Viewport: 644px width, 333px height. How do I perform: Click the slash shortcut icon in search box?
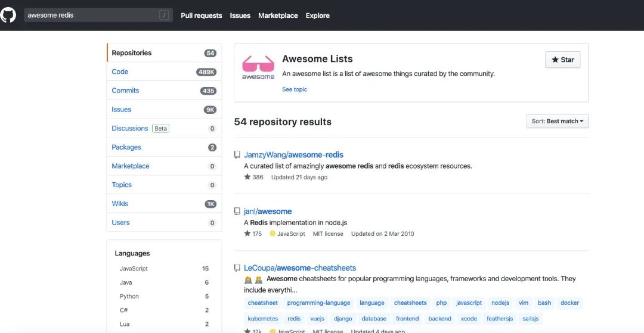(x=164, y=15)
